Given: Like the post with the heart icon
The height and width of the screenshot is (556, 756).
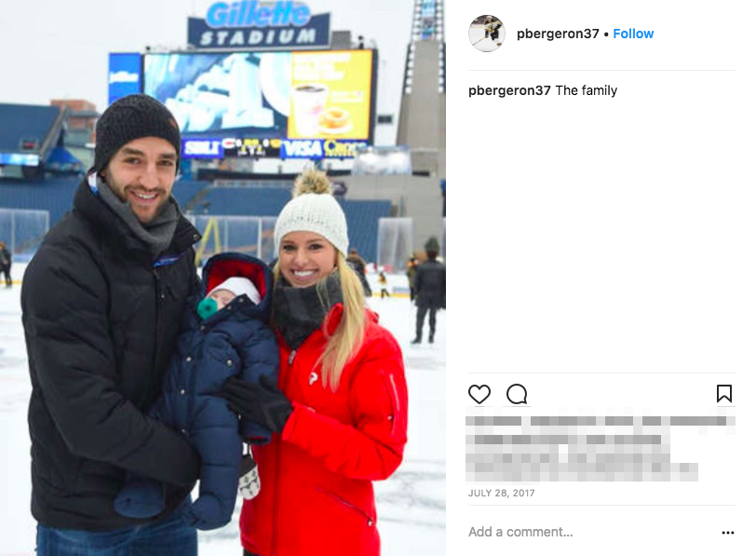Looking at the screenshot, I should pyautogui.click(x=479, y=394).
